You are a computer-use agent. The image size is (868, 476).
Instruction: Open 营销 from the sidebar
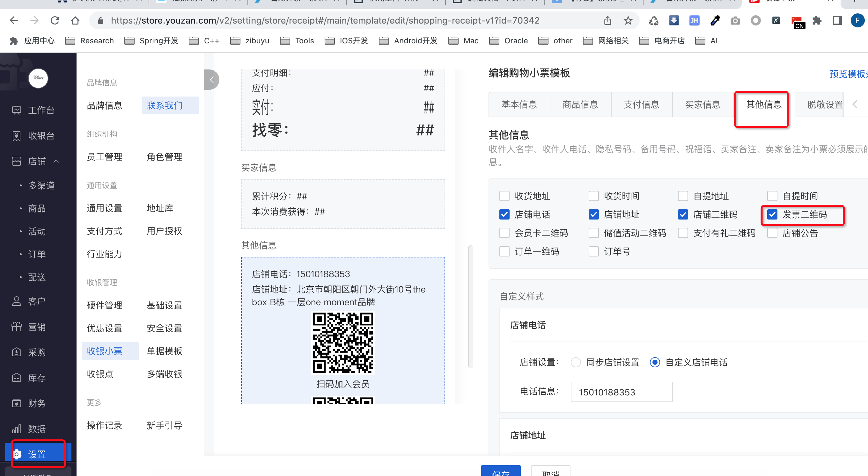click(x=36, y=327)
